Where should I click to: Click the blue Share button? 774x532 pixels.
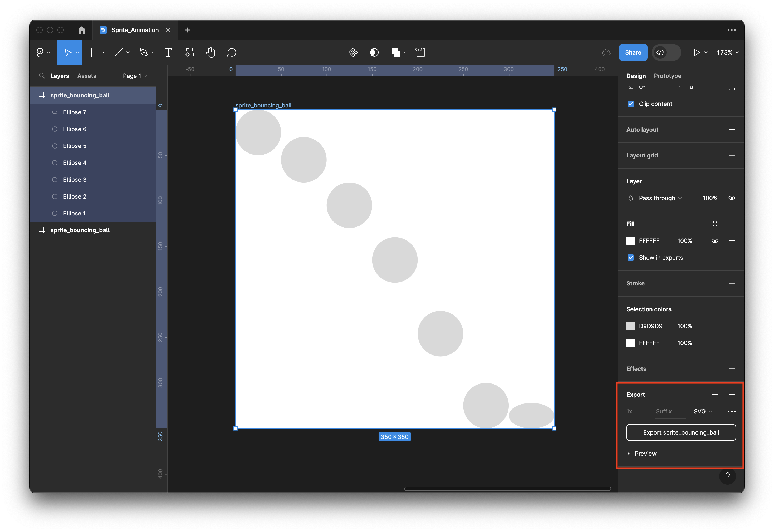pos(633,52)
